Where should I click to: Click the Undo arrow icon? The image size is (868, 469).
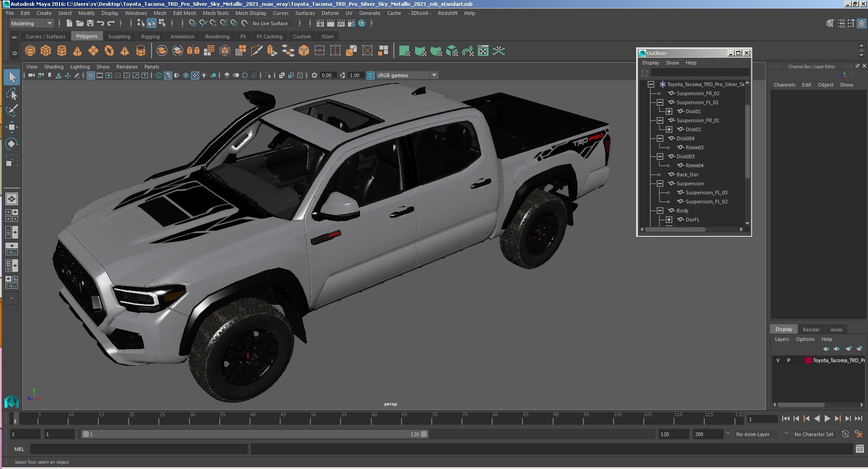click(101, 23)
